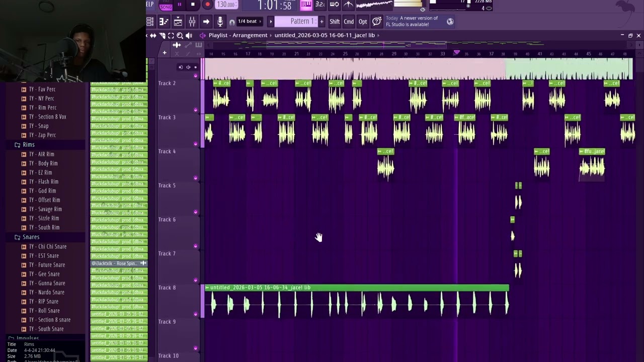Mute Track 8 with its LED
This screenshot has height=362, width=644.
(x=196, y=314)
